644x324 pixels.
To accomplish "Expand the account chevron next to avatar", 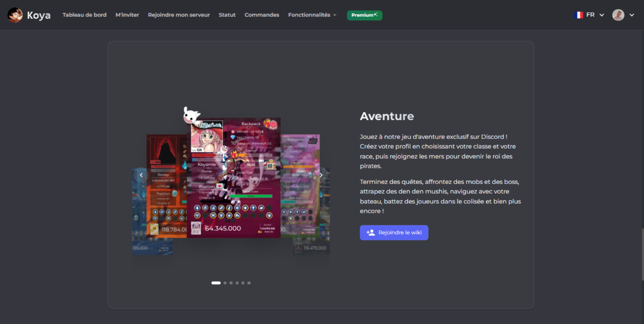I will tap(632, 15).
